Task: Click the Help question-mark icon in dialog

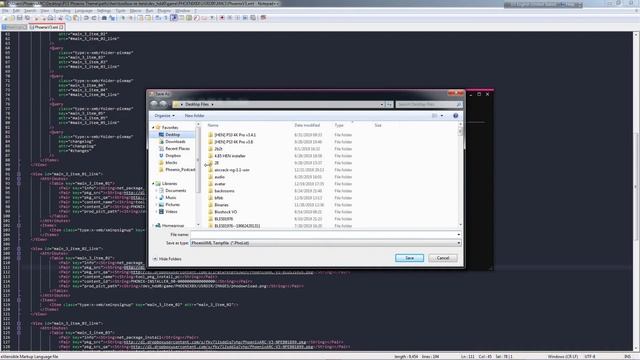Action: pyautogui.click(x=456, y=116)
